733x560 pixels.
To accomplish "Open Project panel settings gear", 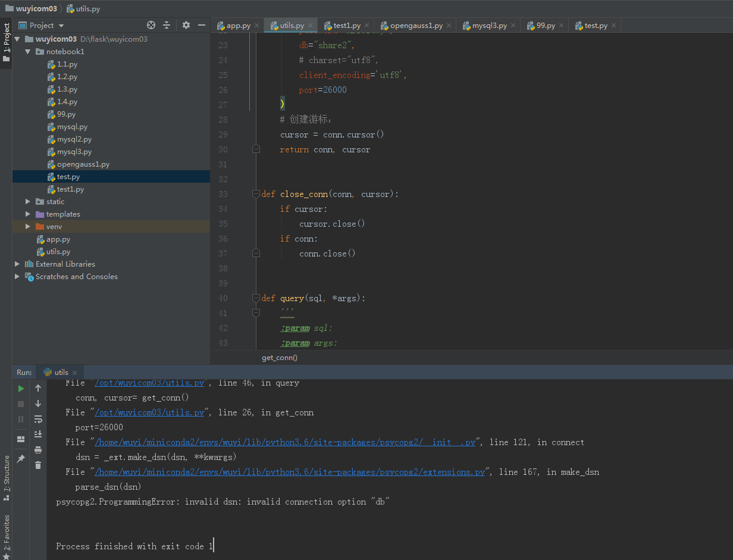I will (x=186, y=25).
